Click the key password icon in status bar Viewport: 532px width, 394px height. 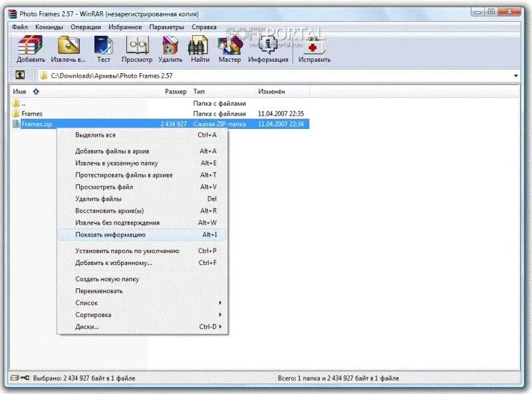click(25, 377)
